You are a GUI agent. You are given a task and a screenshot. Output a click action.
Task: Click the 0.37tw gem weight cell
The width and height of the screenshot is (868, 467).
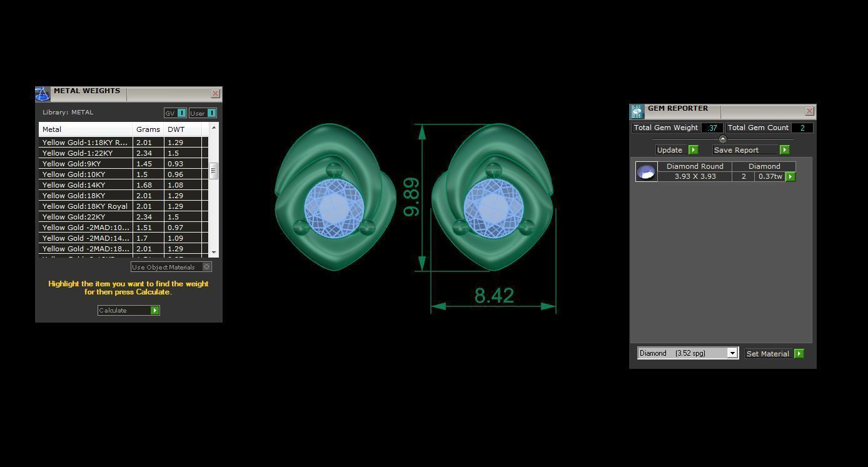(x=770, y=177)
